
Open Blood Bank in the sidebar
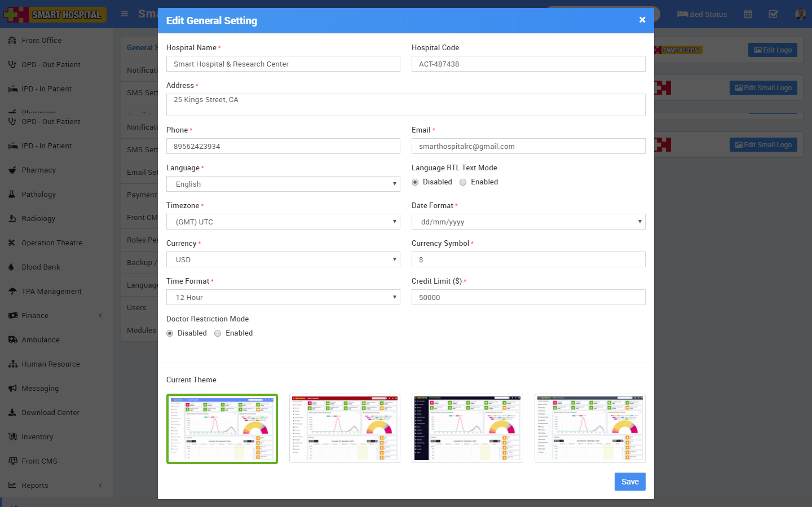(x=41, y=267)
